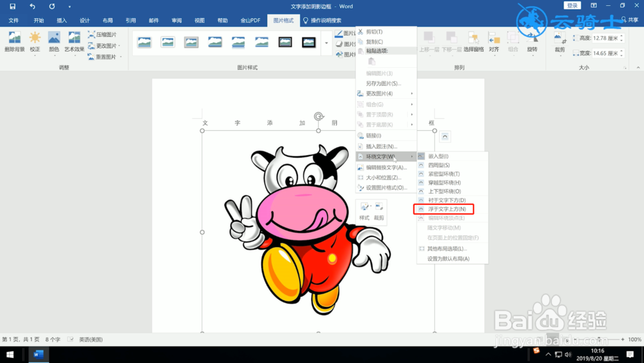Viewport: 644px width, 363px height.
Task: Collapse the ribbon with the chevron
Action: pos(638,68)
